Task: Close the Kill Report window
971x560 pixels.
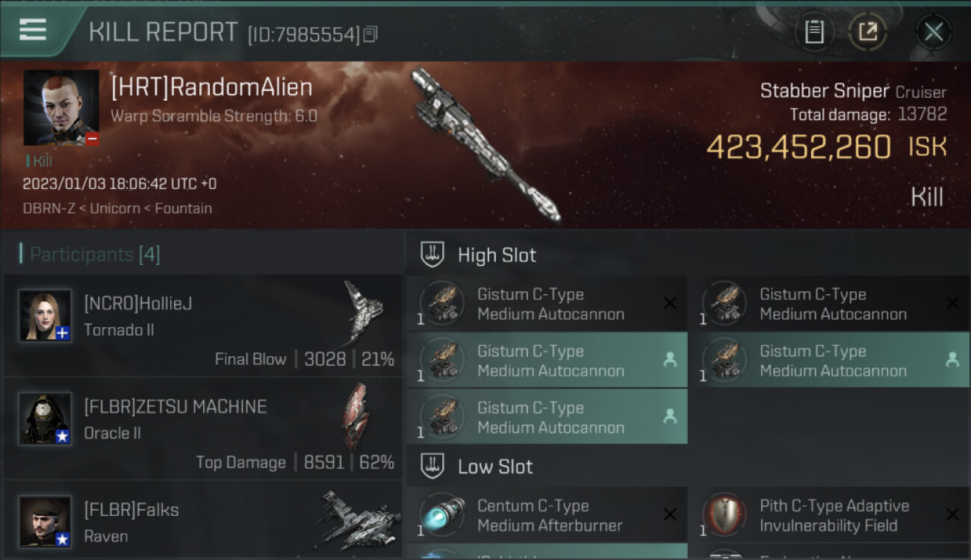Action: click(x=934, y=31)
